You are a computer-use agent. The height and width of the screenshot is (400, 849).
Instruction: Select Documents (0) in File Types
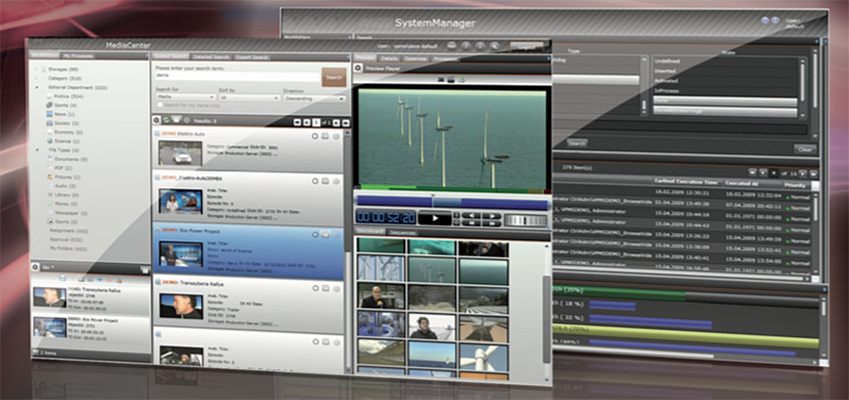(x=71, y=159)
